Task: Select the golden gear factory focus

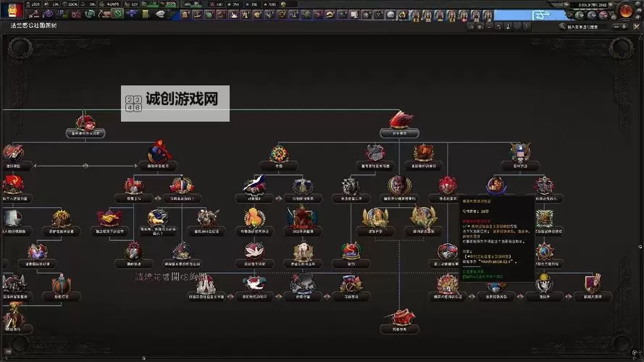Action: pos(61,222)
